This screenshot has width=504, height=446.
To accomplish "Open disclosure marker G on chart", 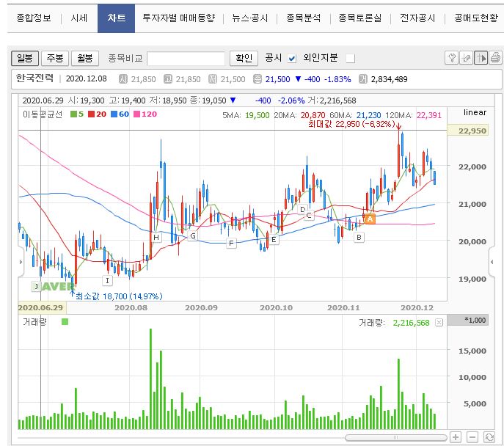I will 192,236.
